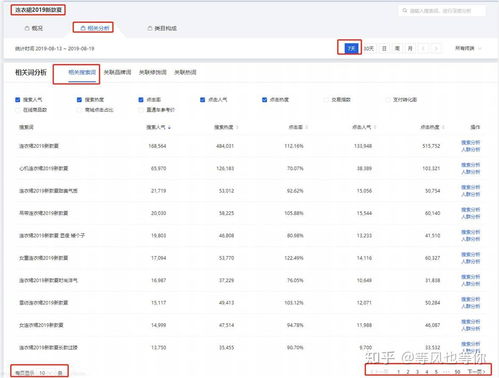This screenshot has height=378, width=499.
Task: Sort by 点击率 column arrow
Action: pyautogui.click(x=306, y=127)
